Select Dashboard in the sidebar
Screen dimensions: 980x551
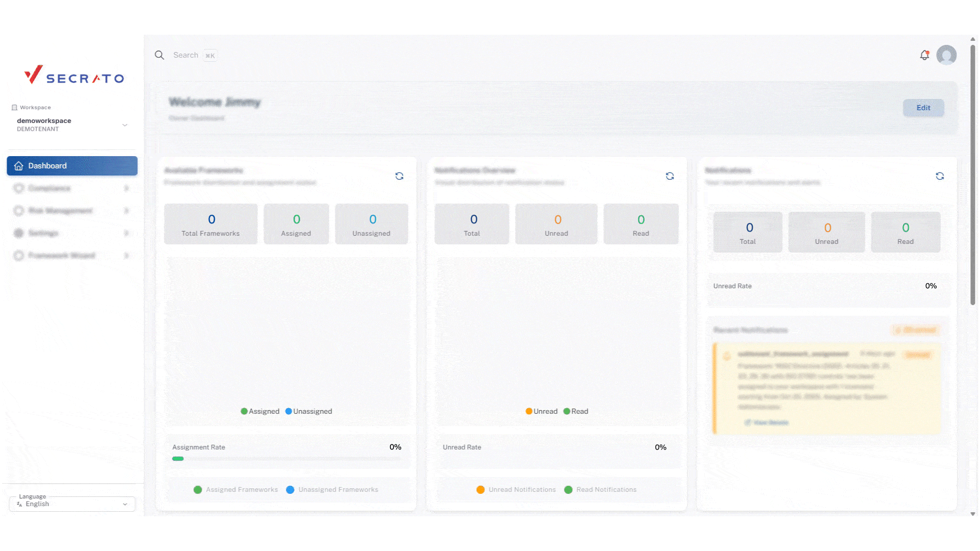[72, 166]
